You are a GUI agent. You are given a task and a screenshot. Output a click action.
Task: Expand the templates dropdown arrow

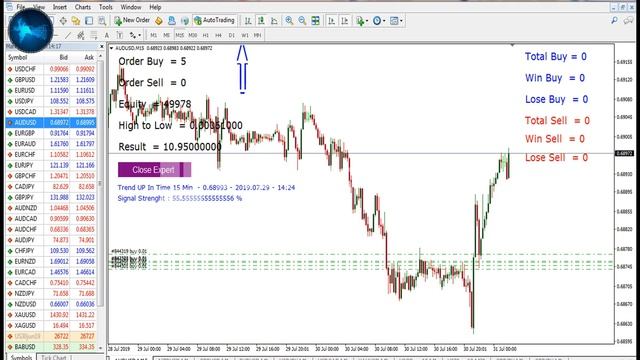tap(401, 21)
